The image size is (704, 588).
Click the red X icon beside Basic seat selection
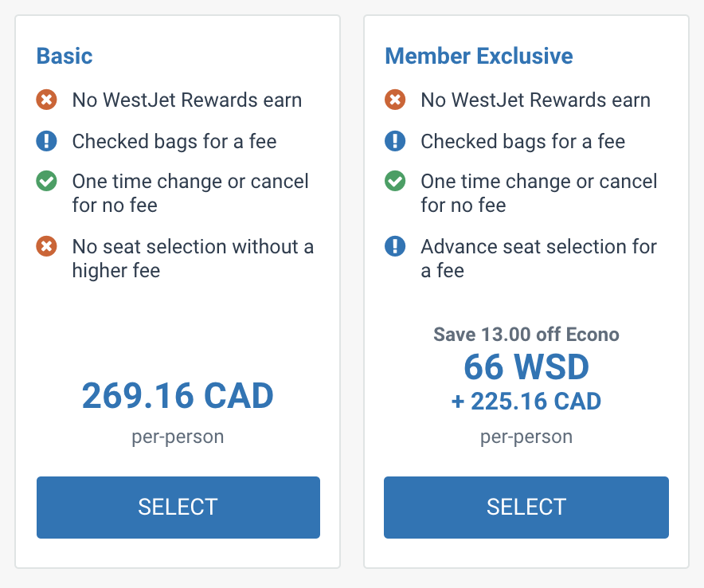tap(46, 247)
